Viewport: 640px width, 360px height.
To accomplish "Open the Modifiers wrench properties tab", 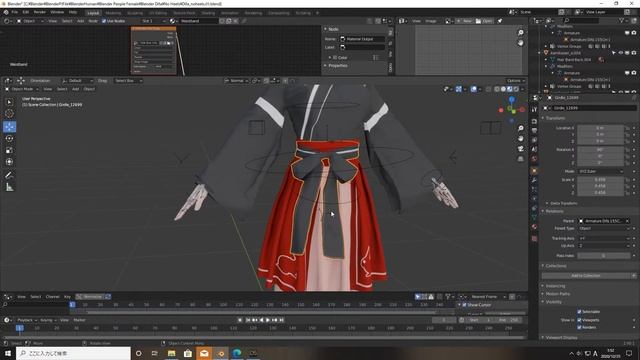I will tap(534, 180).
